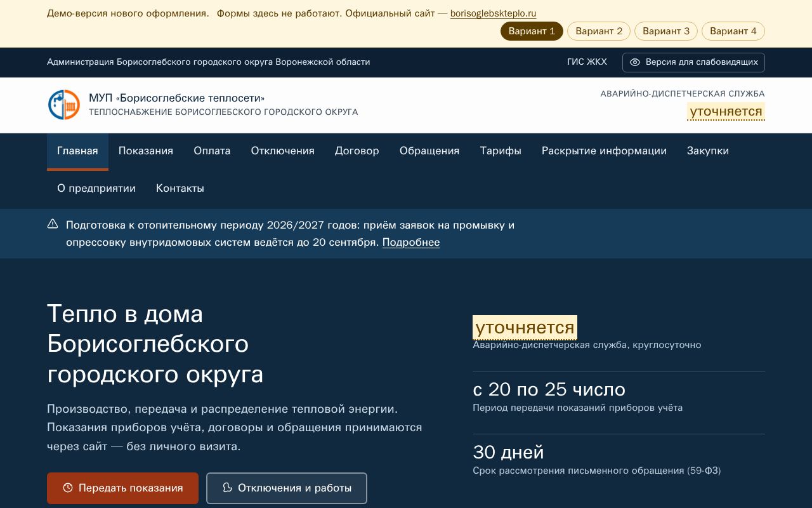This screenshot has width=812, height=508.
Task: Go to Обращения section
Action: click(x=429, y=151)
